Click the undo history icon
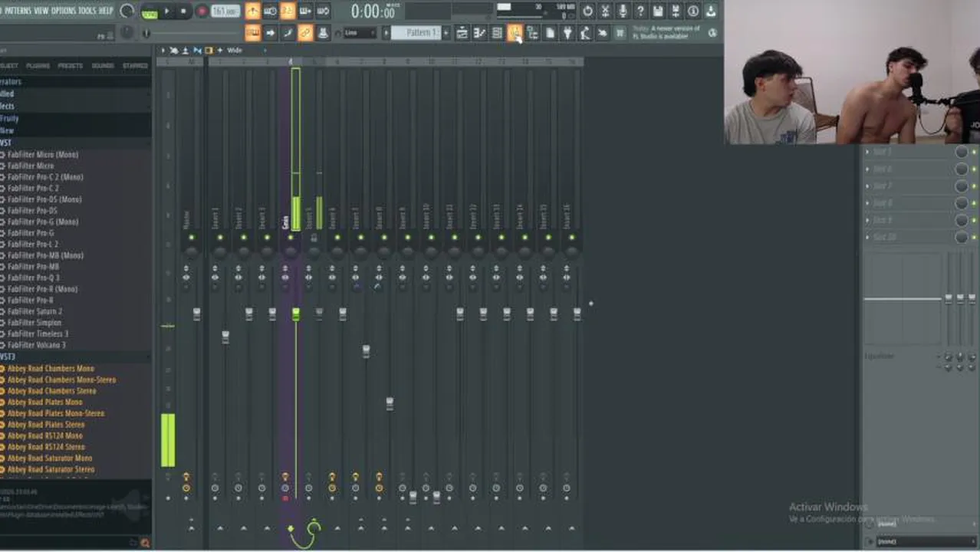980x552 pixels. pos(587,11)
